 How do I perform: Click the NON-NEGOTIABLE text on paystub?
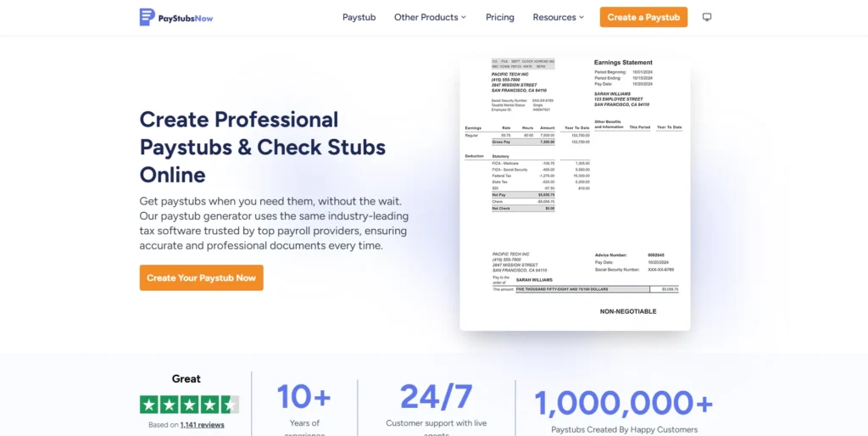(x=628, y=311)
